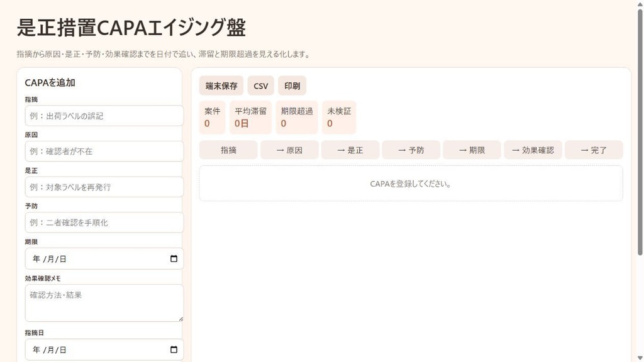This screenshot has width=644, height=362.
Task: Click the CAPAを登録してください placeholder message
Action: pyautogui.click(x=411, y=184)
